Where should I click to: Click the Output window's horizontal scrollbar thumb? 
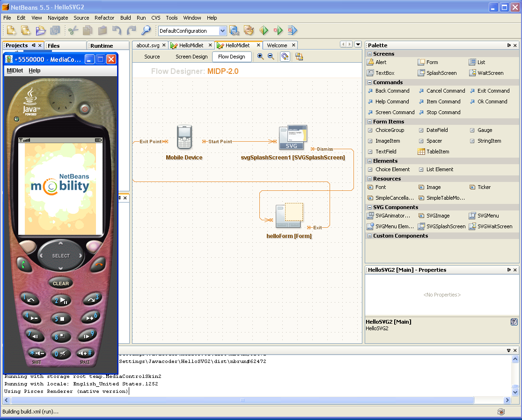click(243, 400)
